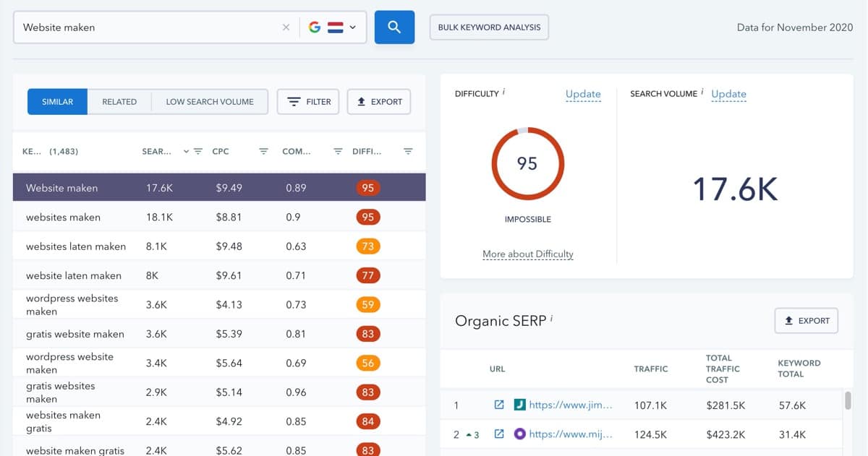Click difficulty badge 56 for wordpress website maken
This screenshot has height=456, width=868.
(368, 363)
